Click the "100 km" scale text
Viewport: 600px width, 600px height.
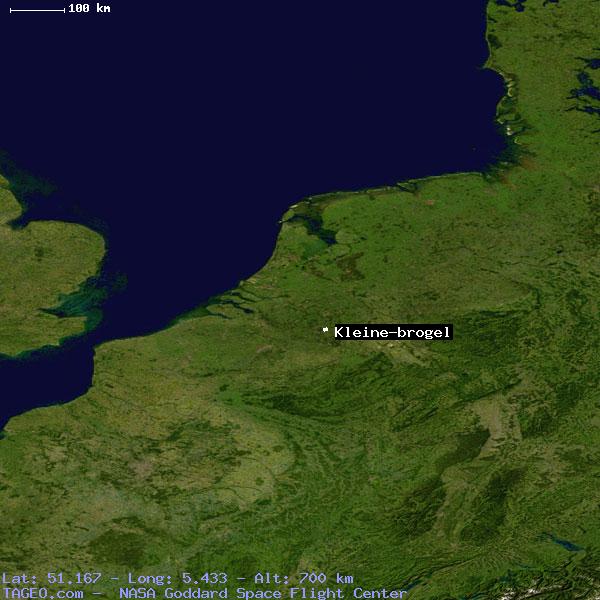point(89,8)
